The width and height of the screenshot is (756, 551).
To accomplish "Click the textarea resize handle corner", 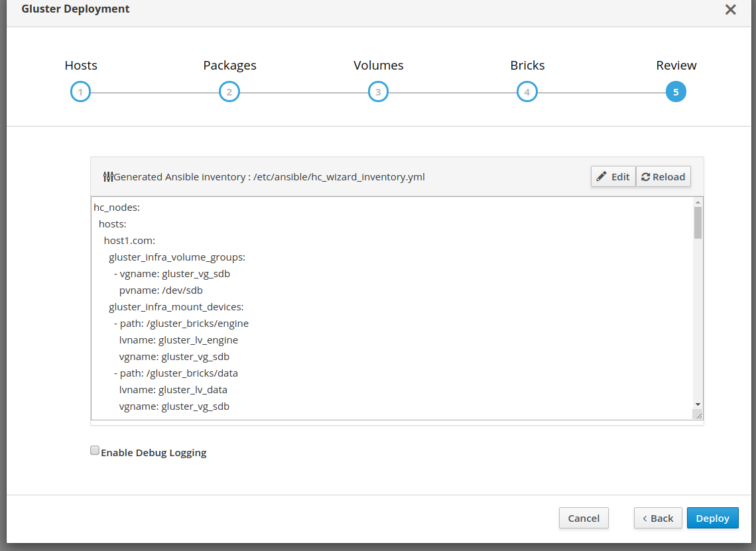I will [698, 414].
